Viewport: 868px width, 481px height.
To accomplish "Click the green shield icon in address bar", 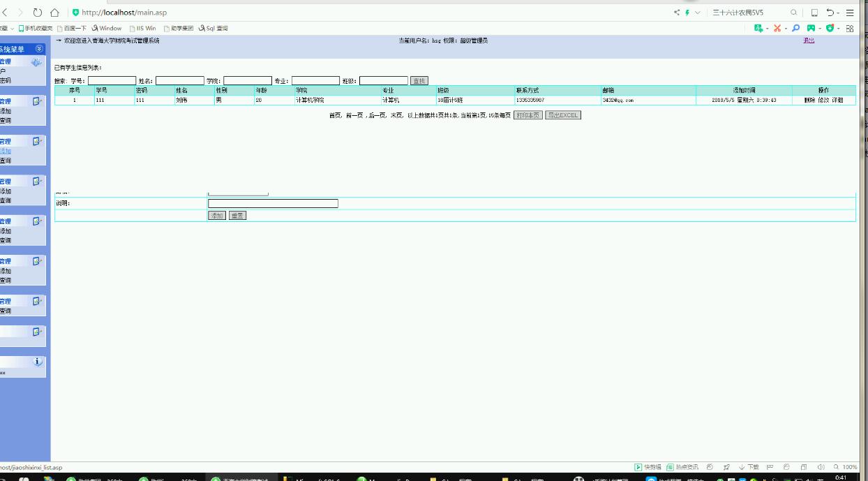I will tap(76, 13).
